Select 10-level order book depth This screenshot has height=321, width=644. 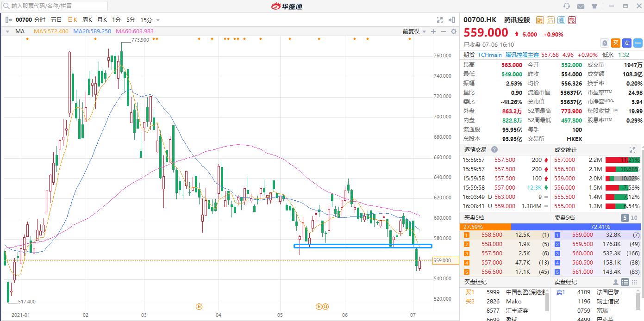(x=634, y=217)
